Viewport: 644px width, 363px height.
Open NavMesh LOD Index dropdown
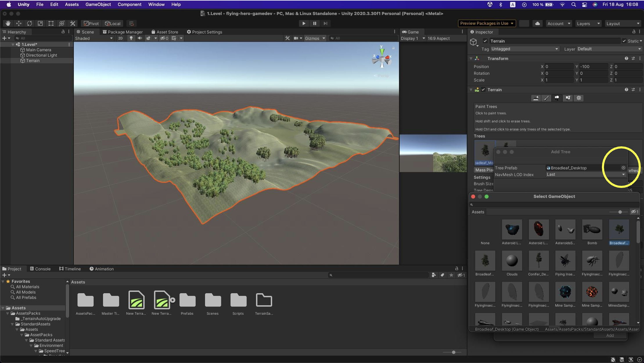[x=586, y=175]
